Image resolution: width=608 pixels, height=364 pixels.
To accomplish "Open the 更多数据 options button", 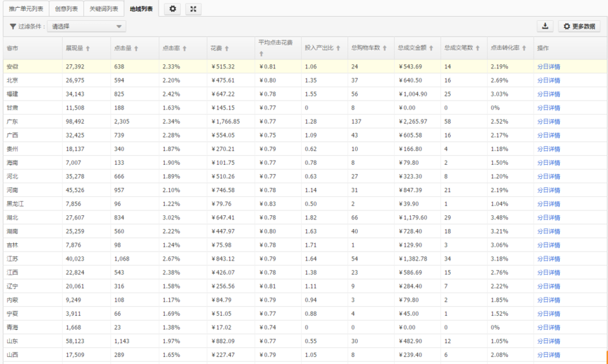I will coord(579,27).
